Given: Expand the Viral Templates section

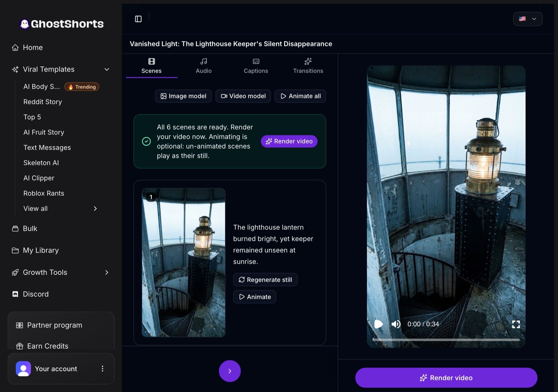Looking at the screenshot, I should (107, 69).
